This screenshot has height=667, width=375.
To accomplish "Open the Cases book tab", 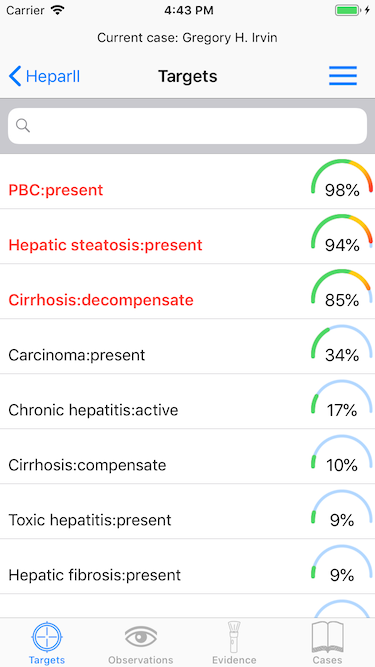I will point(327,637).
